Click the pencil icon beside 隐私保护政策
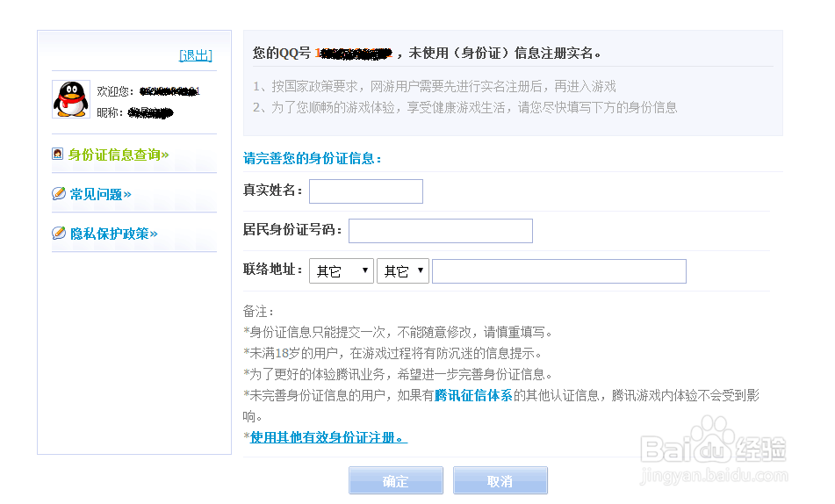The height and width of the screenshot is (504, 835). 59,233
